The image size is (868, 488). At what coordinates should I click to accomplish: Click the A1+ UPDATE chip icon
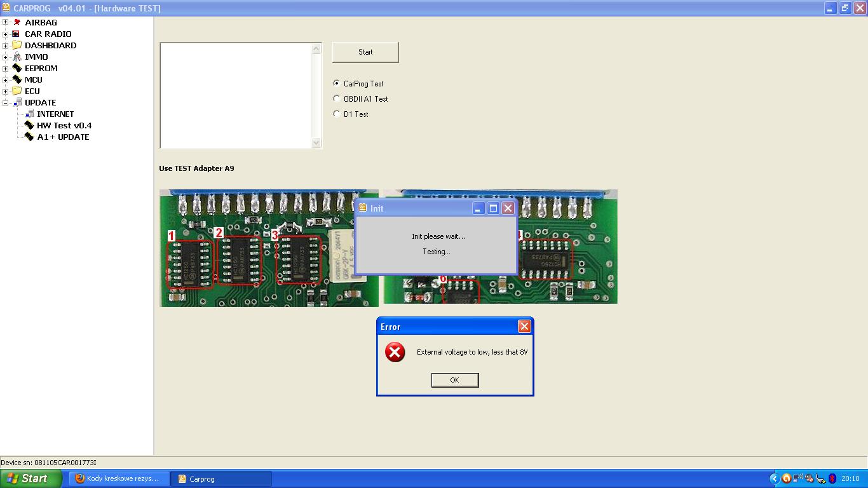tap(29, 137)
